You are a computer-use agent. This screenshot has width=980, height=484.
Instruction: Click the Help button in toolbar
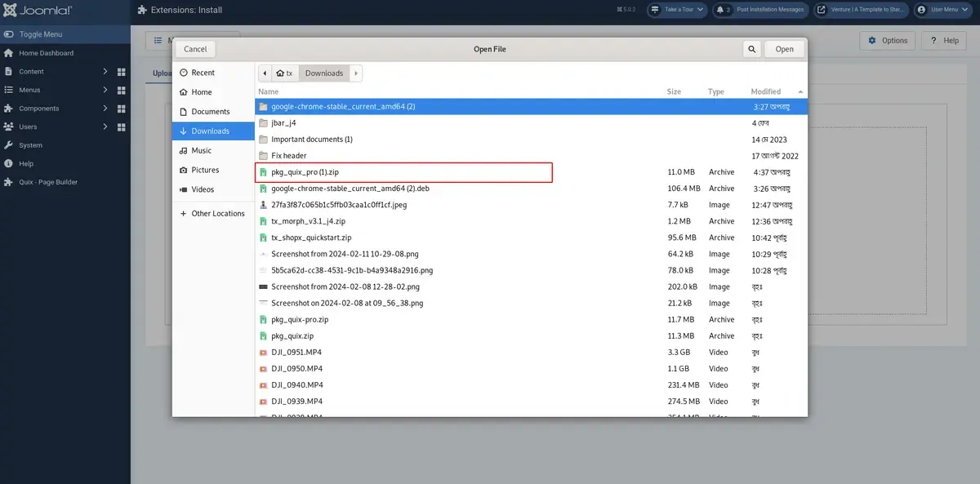pyautogui.click(x=944, y=41)
